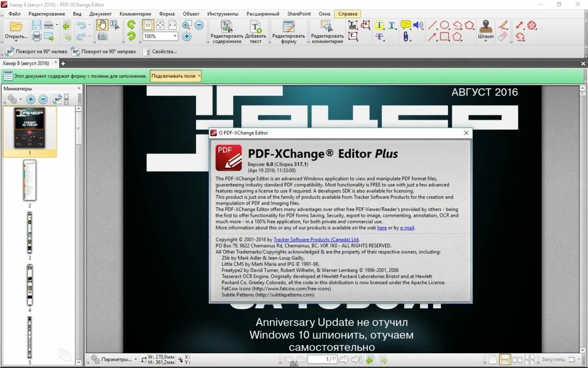Select the Highlight Text tool
The image size is (588, 368).
point(379,26)
